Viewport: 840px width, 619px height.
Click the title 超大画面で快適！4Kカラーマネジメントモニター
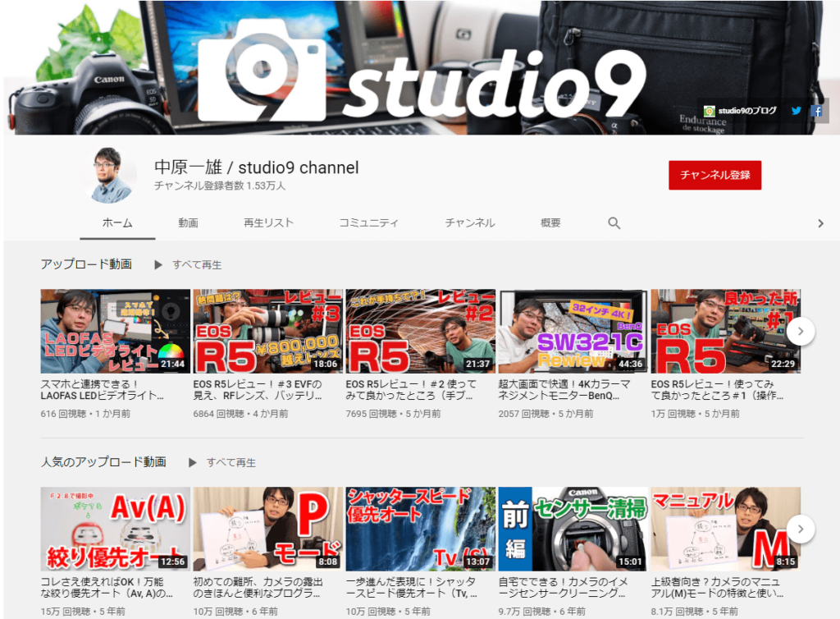click(x=564, y=390)
